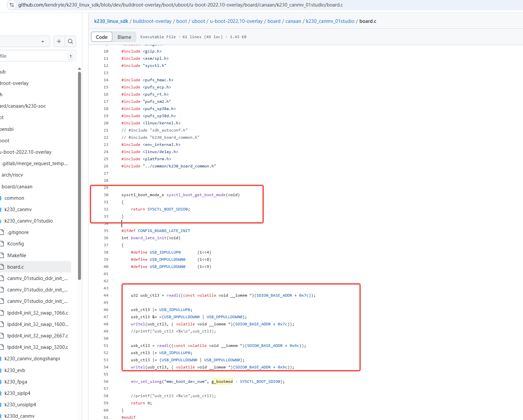
Task: Click the Kconfig file icon
Action: (2, 244)
